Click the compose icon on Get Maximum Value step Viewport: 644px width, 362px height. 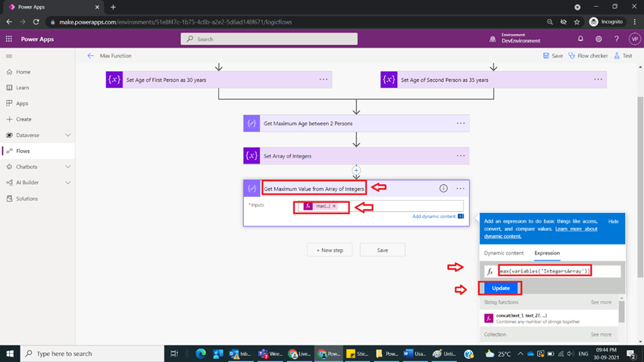pos(252,189)
